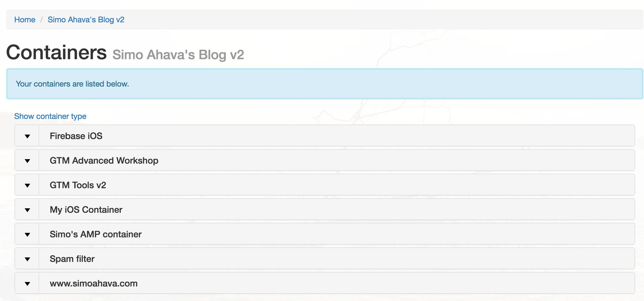Select the GTM Advanced Workshop row title
Image resolution: width=644 pixels, height=301 pixels.
click(104, 161)
